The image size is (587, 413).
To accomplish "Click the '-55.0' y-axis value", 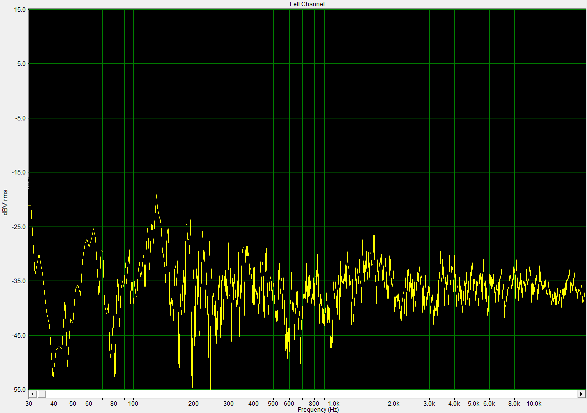I will pyautogui.click(x=21, y=390).
